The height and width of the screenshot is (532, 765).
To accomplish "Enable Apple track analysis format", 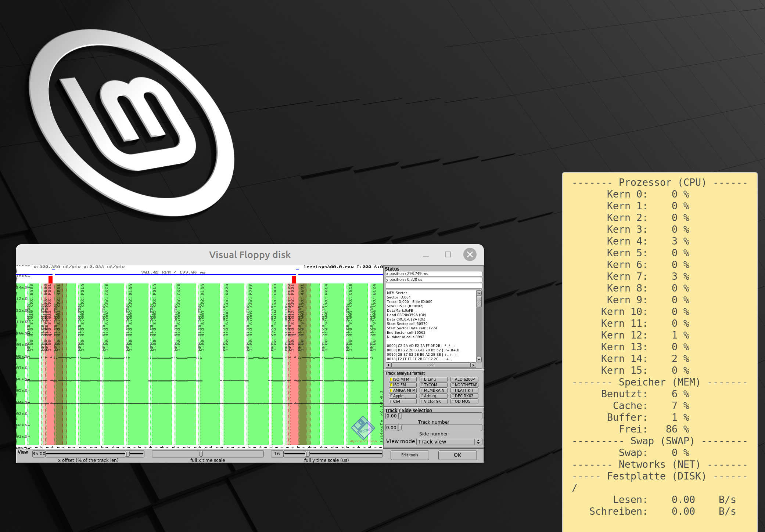I will coord(402,396).
